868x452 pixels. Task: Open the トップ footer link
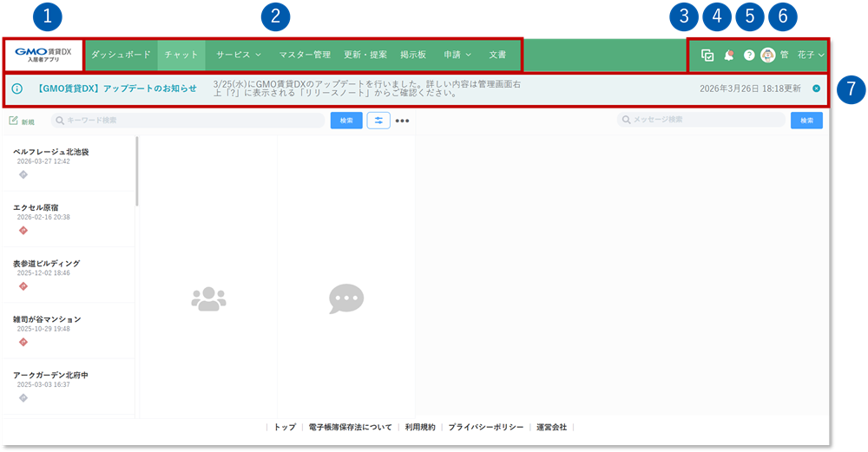285,427
